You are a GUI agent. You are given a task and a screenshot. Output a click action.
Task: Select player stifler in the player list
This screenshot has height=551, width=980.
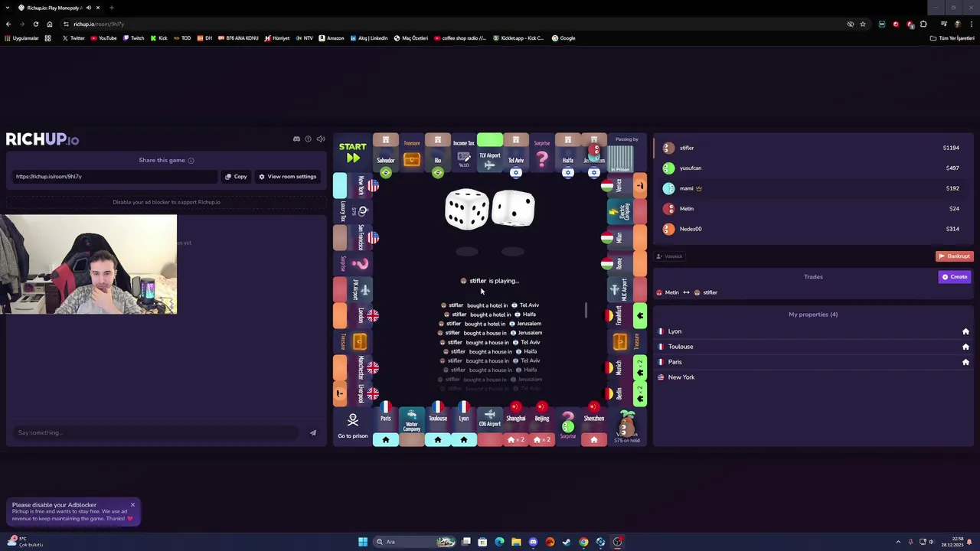pyautogui.click(x=812, y=148)
